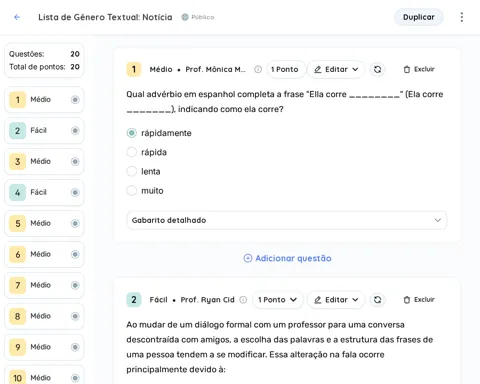Click 'Fácil' difficulty label on question 2 card
The image size is (480, 384).
click(158, 300)
